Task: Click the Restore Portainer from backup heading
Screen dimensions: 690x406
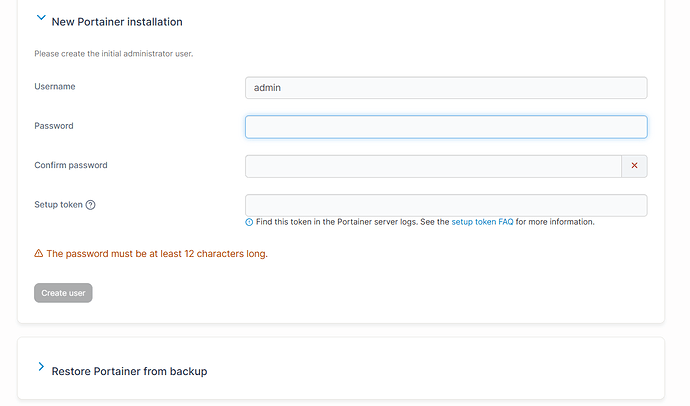Action: (x=129, y=371)
